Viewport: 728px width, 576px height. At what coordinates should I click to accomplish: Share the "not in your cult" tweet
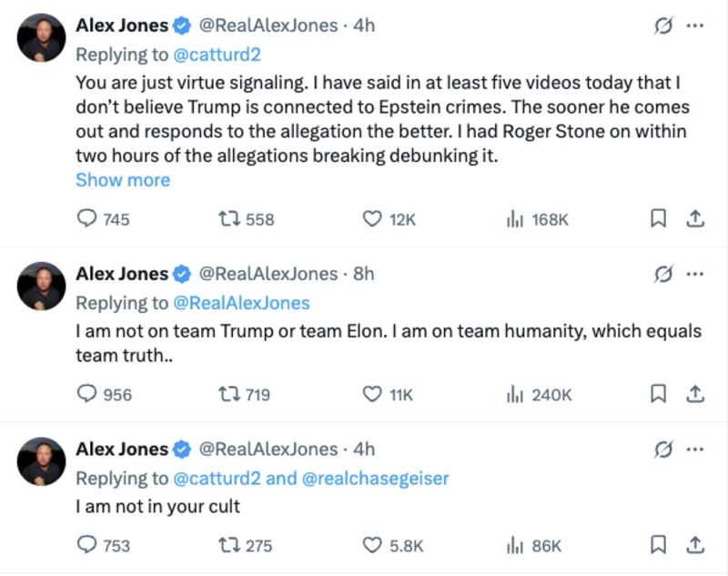click(694, 545)
